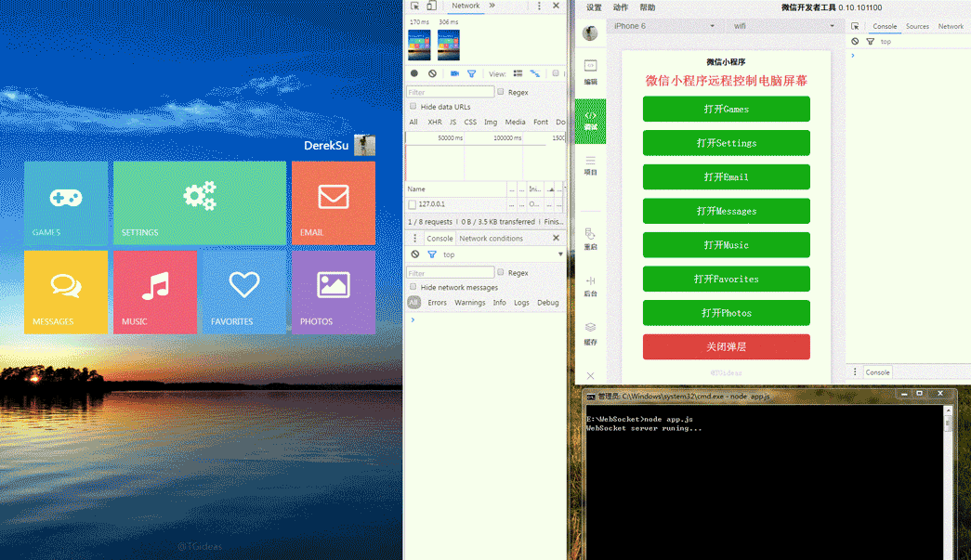Switch to the Sources tab

click(x=917, y=26)
